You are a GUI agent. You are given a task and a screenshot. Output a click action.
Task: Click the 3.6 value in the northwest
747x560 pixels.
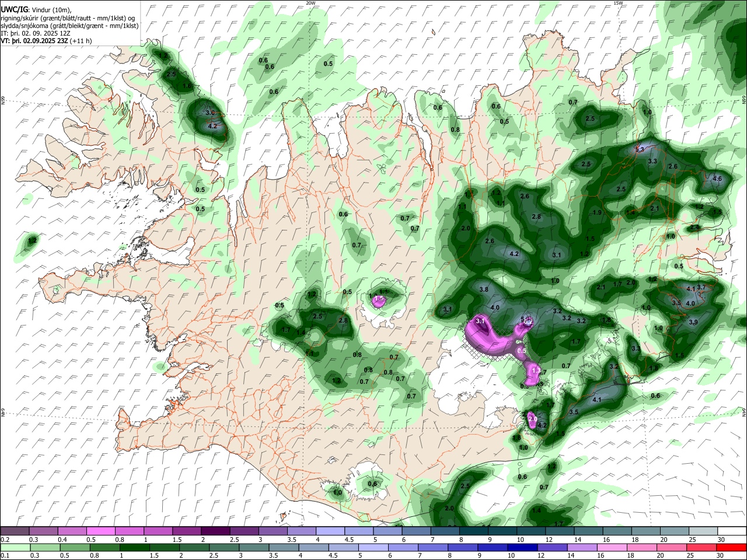[x=211, y=113]
